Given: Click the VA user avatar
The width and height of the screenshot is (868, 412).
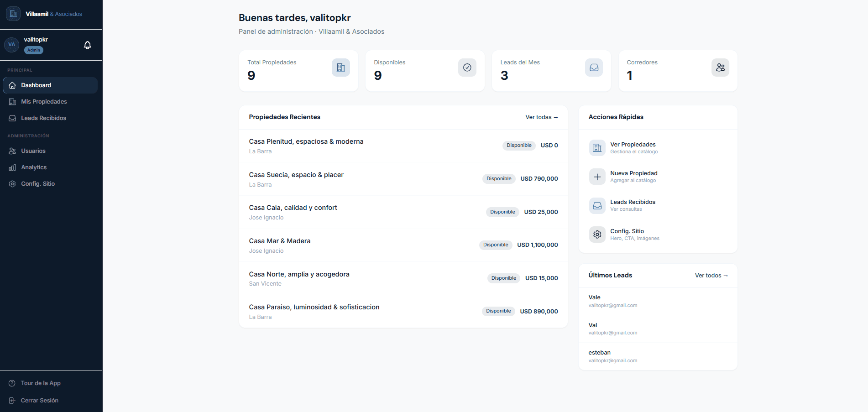Looking at the screenshot, I should pyautogui.click(x=11, y=45).
